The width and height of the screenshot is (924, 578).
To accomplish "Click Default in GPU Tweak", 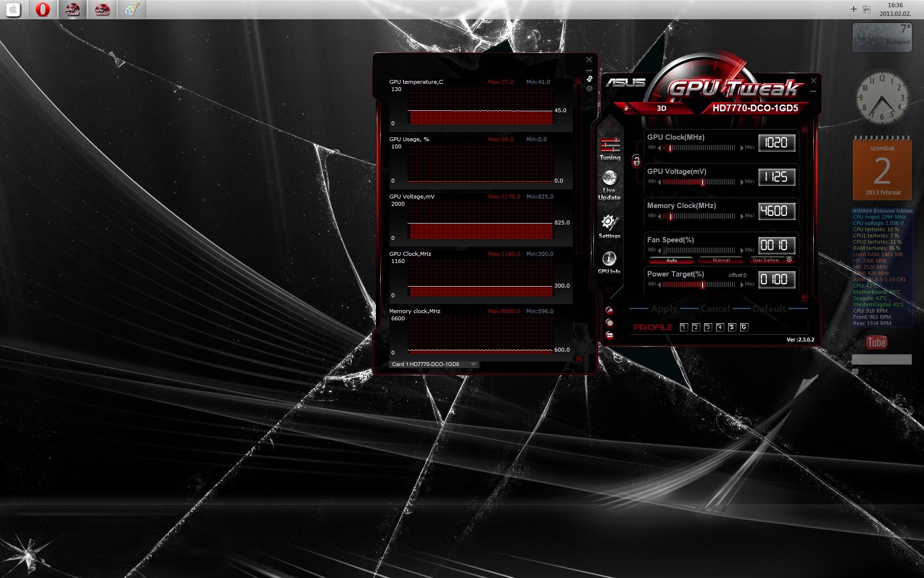I will [769, 309].
